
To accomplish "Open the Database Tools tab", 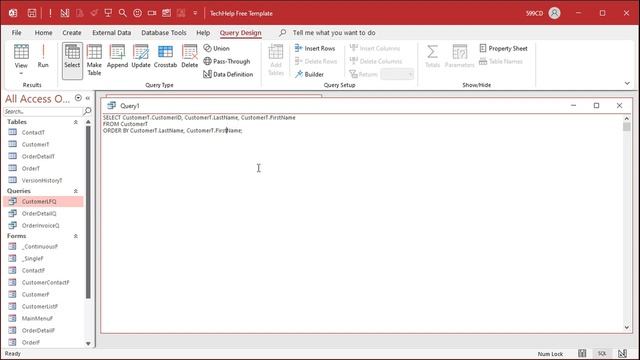I will click(164, 33).
